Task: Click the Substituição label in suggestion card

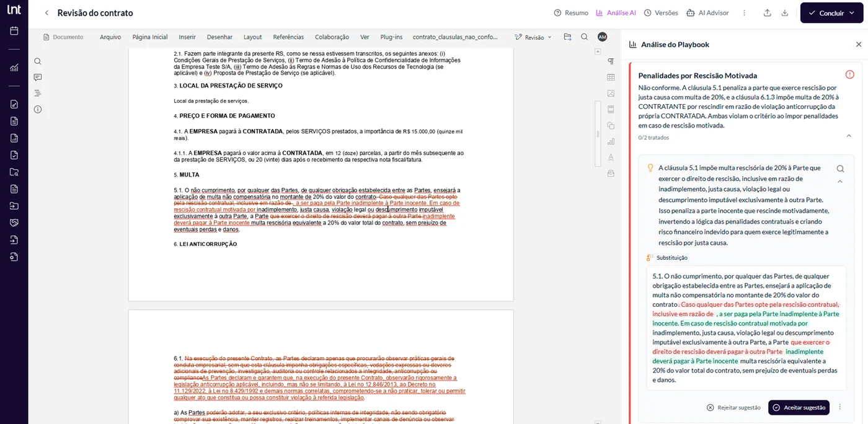Action: pos(672,257)
